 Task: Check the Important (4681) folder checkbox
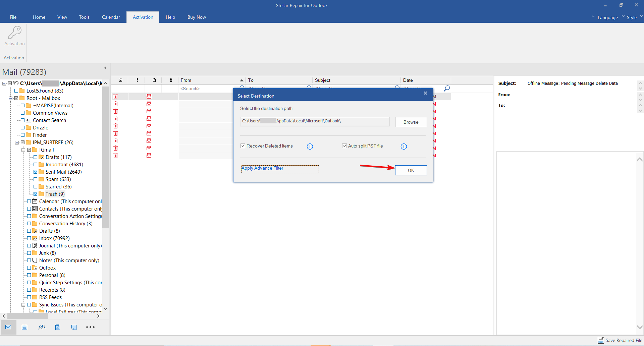(x=36, y=165)
